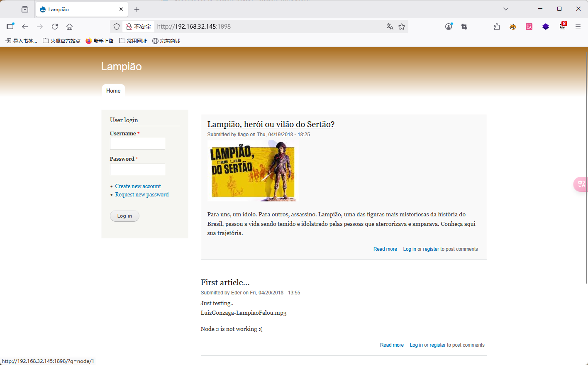Reload the current page

point(55,27)
